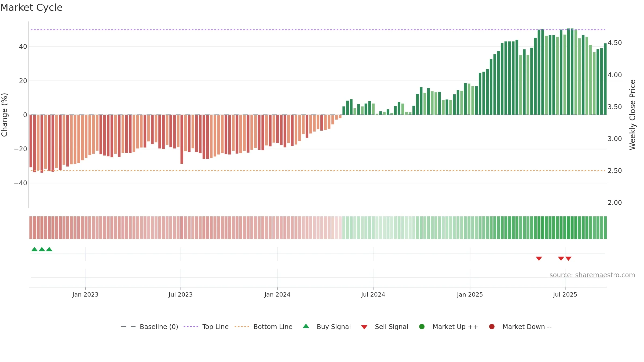Toggle the Top Line legend entry

pyautogui.click(x=206, y=327)
